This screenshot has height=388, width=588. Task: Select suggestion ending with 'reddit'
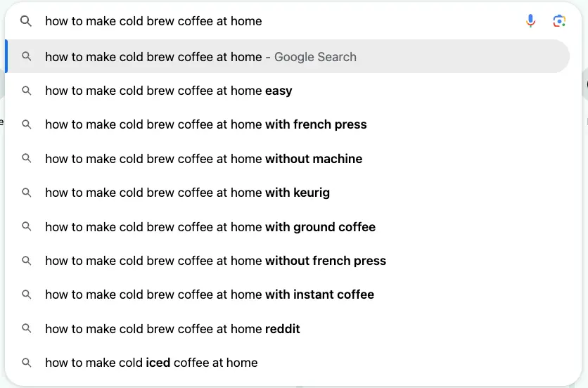coord(288,329)
